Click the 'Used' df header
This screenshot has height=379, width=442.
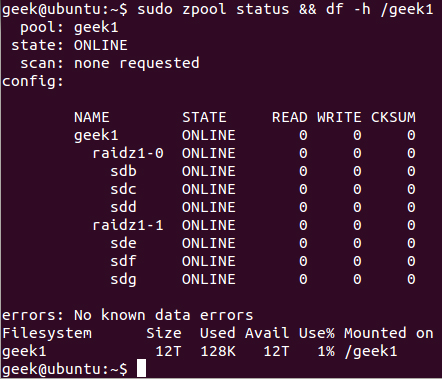coord(218,333)
